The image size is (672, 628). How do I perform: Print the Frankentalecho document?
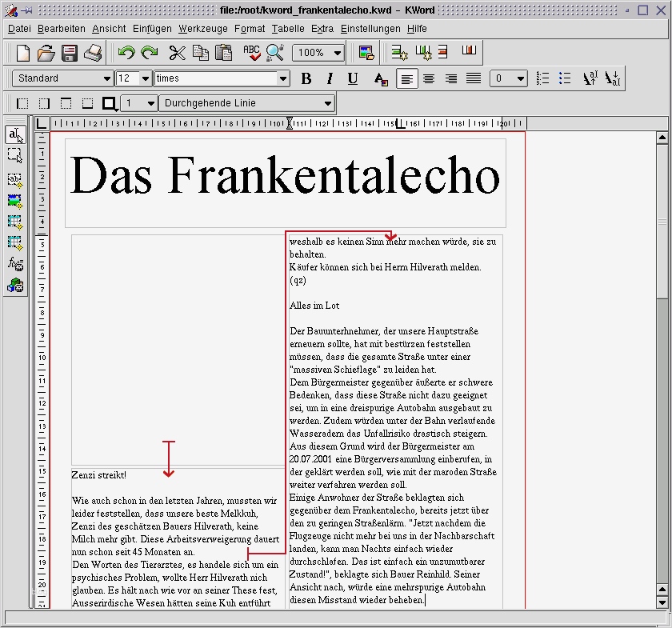[92, 52]
